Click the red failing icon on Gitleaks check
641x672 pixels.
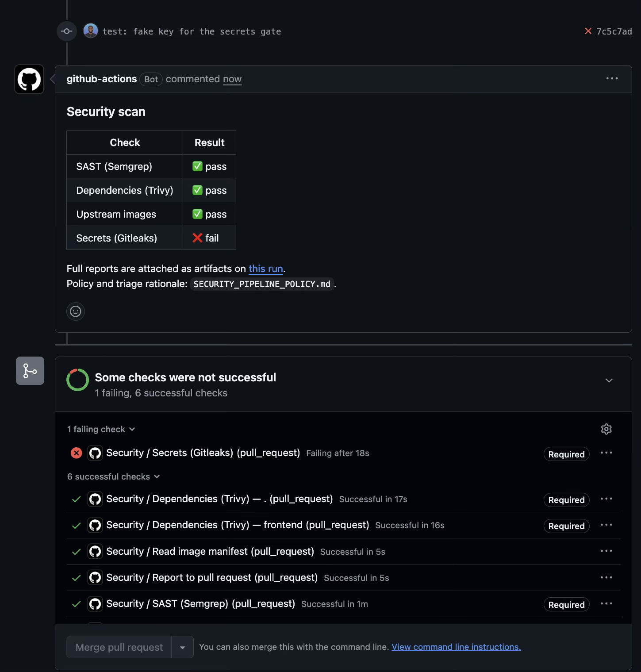(x=77, y=453)
